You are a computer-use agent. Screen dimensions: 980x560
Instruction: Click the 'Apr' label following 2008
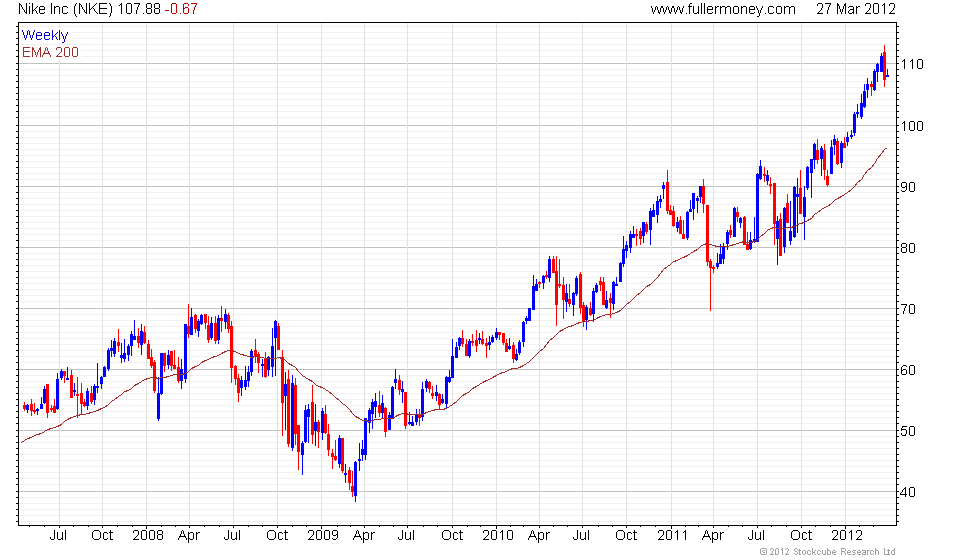(x=189, y=536)
